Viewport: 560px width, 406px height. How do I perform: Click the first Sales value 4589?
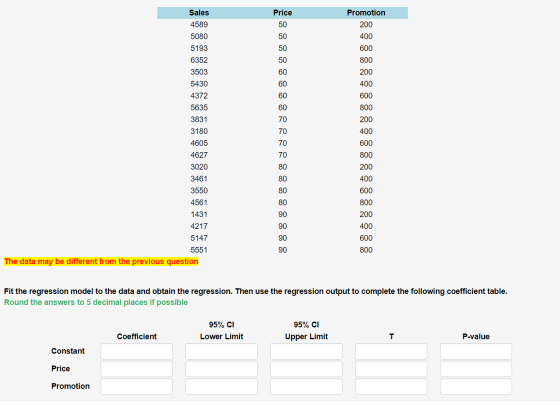coord(199,25)
